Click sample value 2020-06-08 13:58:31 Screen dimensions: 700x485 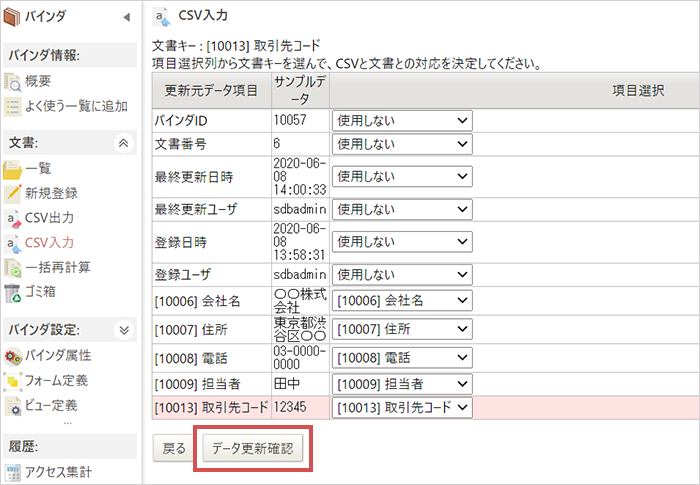pyautogui.click(x=300, y=242)
